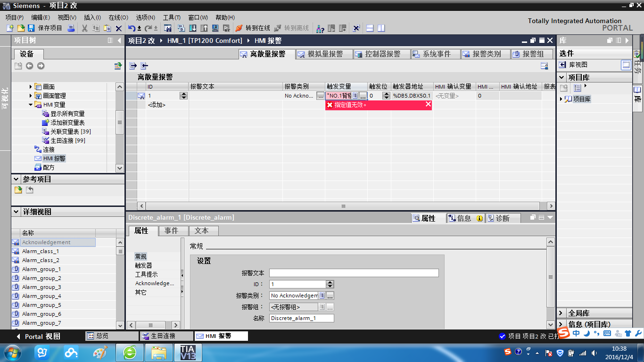644x362 pixels.
Task: Click the Print toolbar icon
Action: click(x=71, y=28)
